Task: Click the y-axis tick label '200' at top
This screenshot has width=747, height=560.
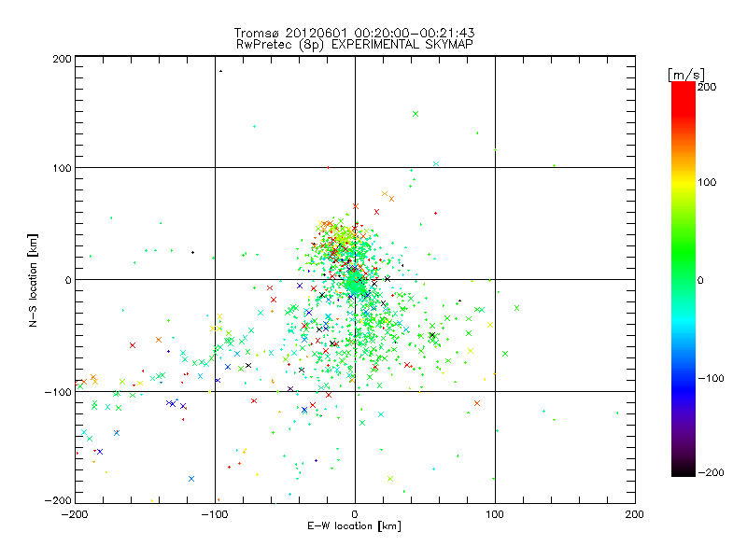Action: (x=62, y=59)
